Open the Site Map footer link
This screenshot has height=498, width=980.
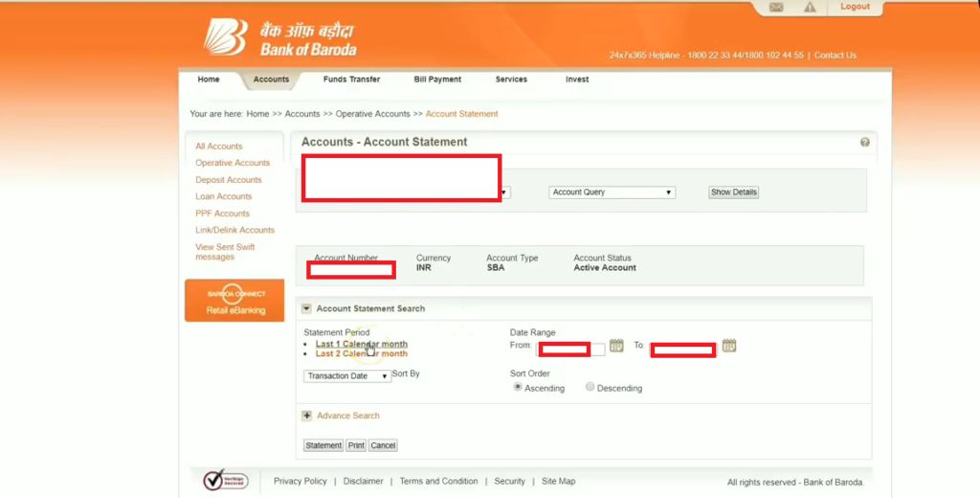click(x=558, y=481)
